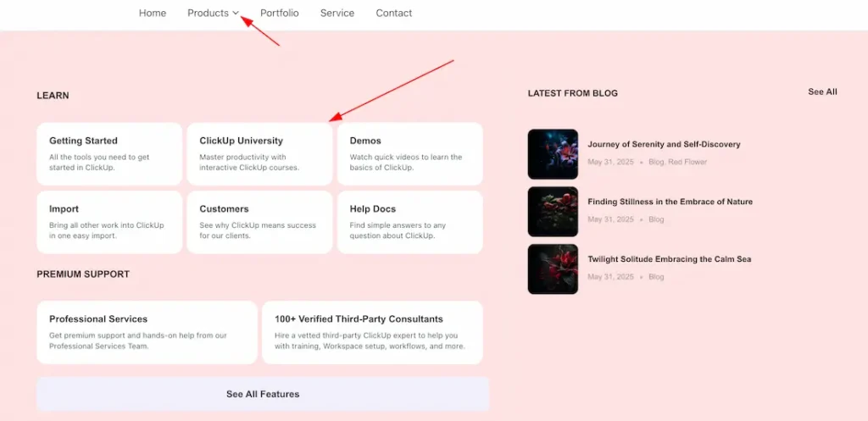Open the Home menu item
Screen dimensions: 868x421
coord(153,14)
